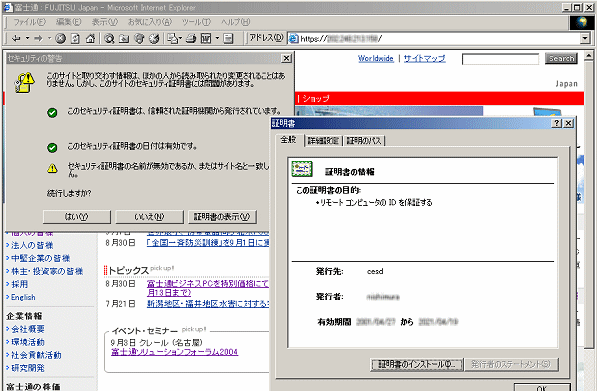Click the はい(Y) button
This screenshot has width=597, height=391.
pos(77,217)
